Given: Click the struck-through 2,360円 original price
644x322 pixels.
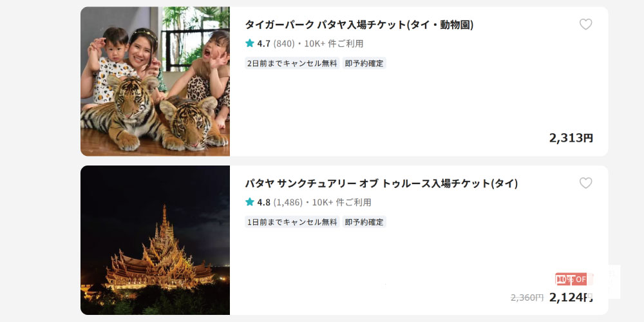Looking at the screenshot, I should [527, 298].
